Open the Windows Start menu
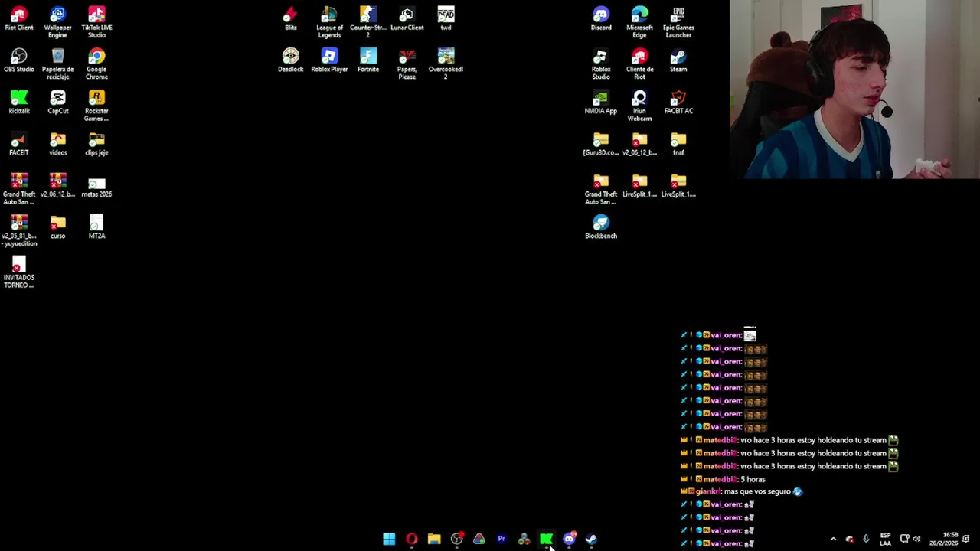Viewport: 980px width, 551px height. 389,539
